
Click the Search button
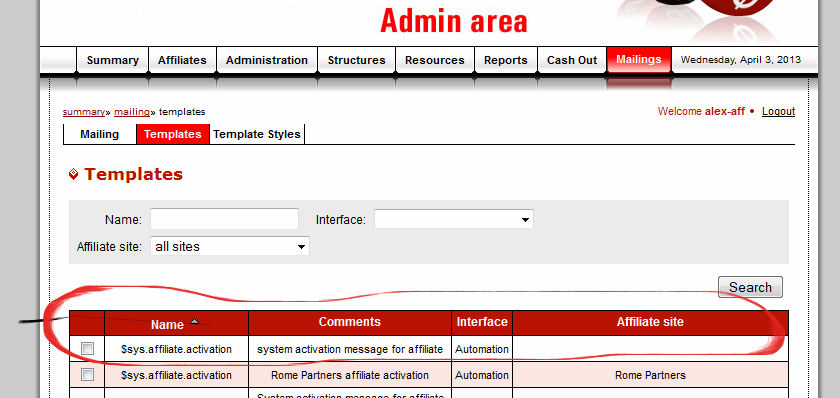750,287
